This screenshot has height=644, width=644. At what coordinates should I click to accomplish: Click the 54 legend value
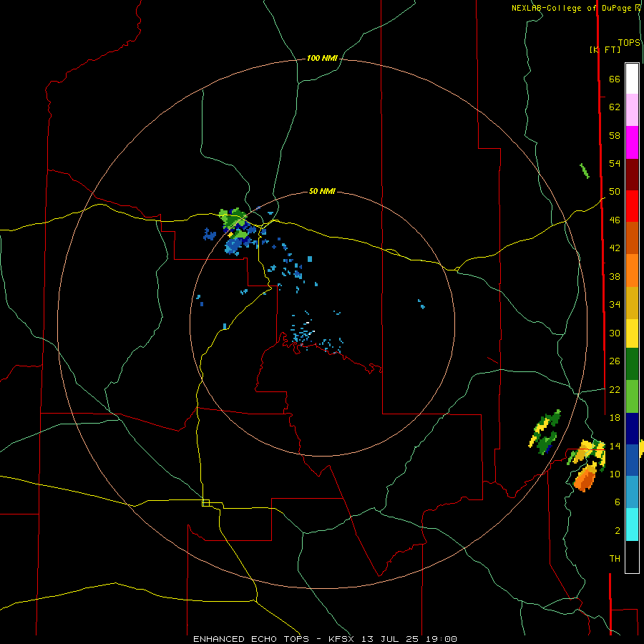coord(615,163)
